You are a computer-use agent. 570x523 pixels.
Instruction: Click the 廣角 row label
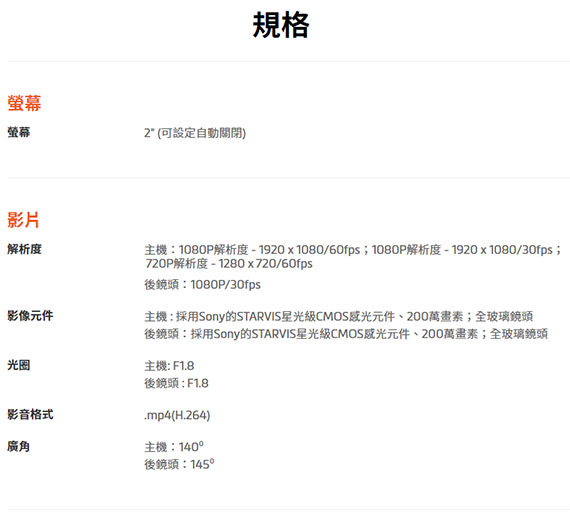[x=19, y=447]
